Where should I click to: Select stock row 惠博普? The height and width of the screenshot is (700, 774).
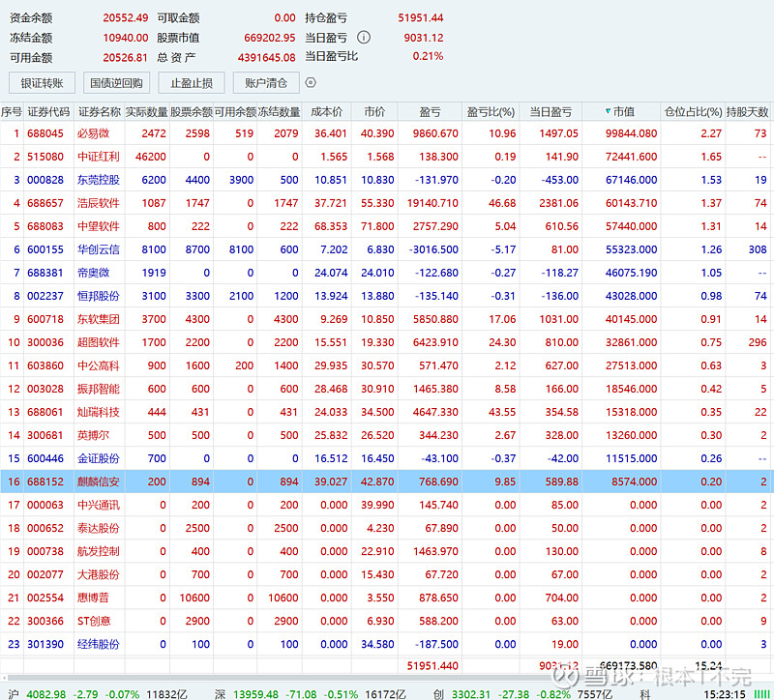pos(385,598)
